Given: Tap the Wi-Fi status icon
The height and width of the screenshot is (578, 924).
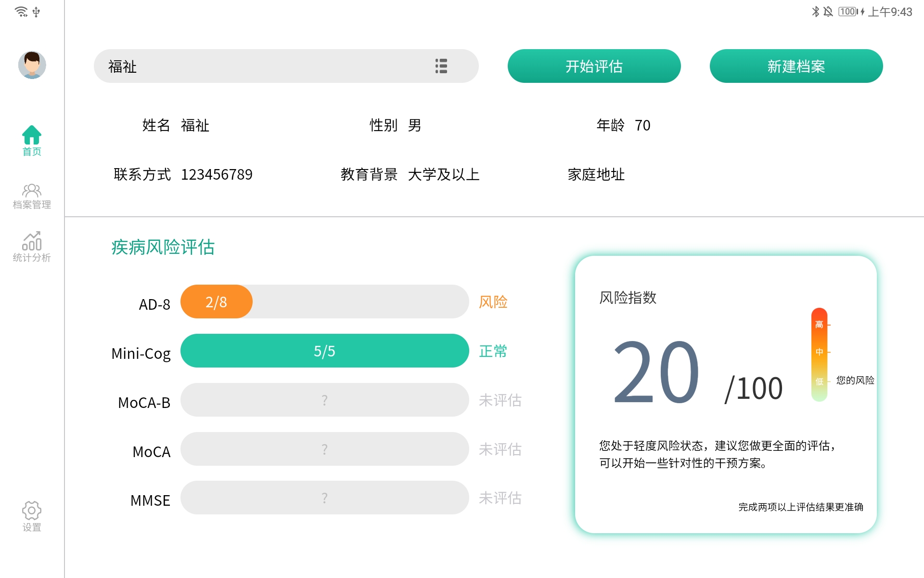Looking at the screenshot, I should click(21, 12).
